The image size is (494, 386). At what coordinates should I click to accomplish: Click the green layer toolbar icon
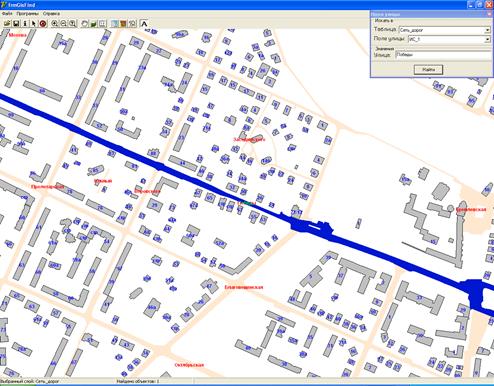point(94,23)
